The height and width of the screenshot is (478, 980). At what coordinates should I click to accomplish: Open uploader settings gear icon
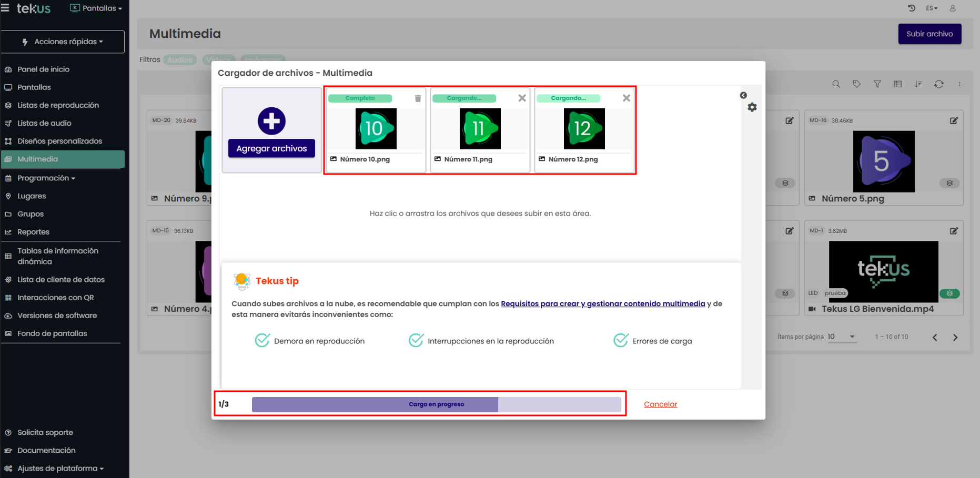tap(752, 107)
